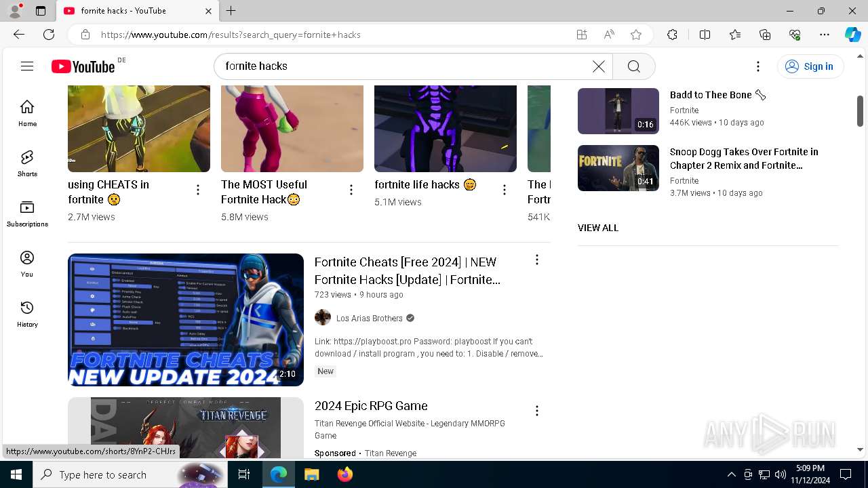Screen dimensions: 868x488
Task: View site information lock icon
Action: click(85, 35)
